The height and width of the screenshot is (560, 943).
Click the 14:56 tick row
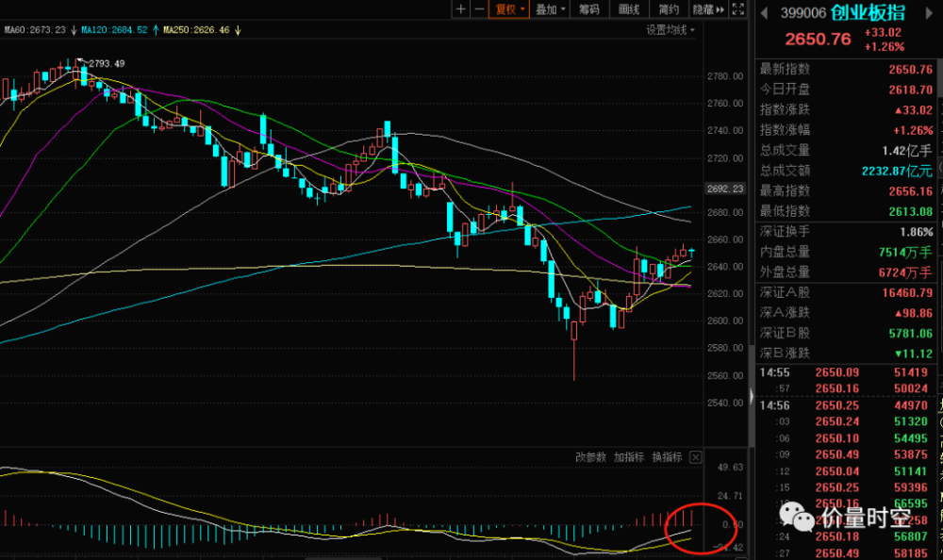point(846,405)
